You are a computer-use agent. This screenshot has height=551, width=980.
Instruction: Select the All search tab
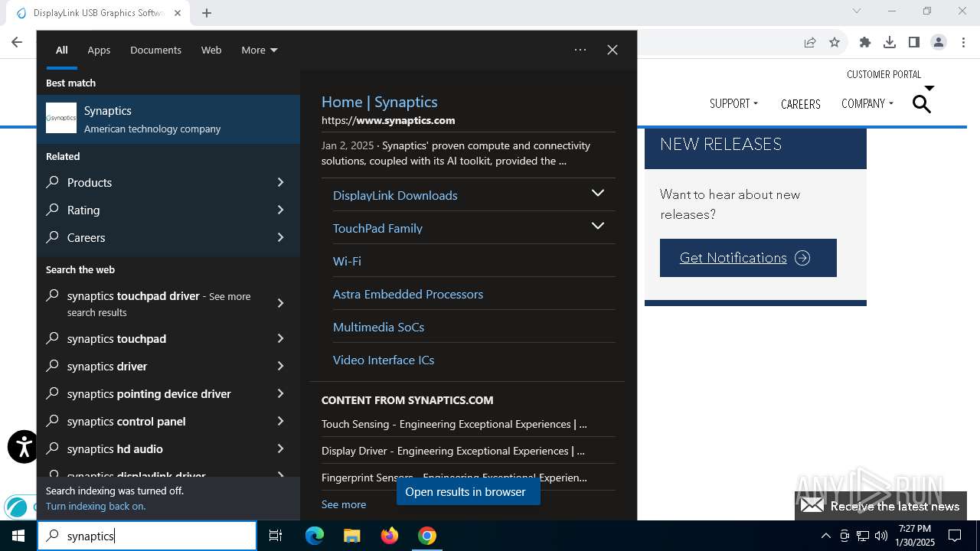62,50
